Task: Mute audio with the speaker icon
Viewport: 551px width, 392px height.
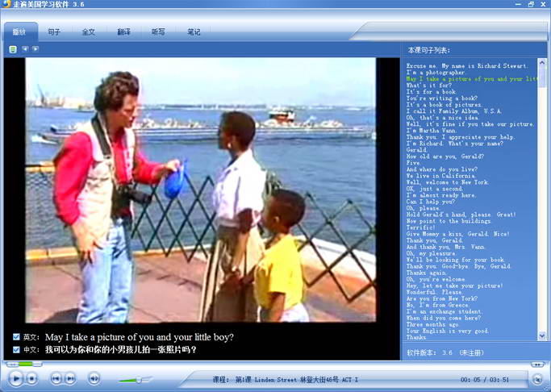Action: pyautogui.click(x=94, y=378)
